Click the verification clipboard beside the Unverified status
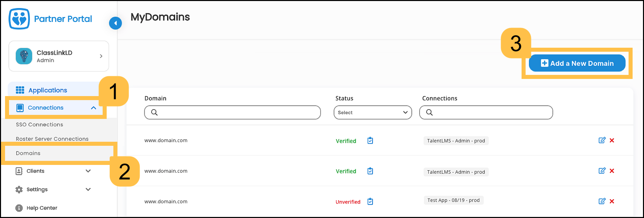This screenshot has width=644, height=218. [x=370, y=202]
